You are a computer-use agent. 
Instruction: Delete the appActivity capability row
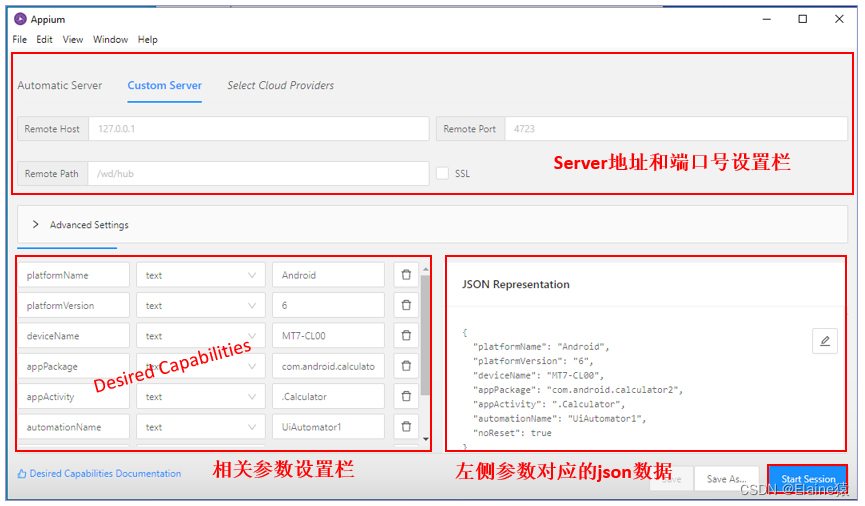click(x=406, y=396)
